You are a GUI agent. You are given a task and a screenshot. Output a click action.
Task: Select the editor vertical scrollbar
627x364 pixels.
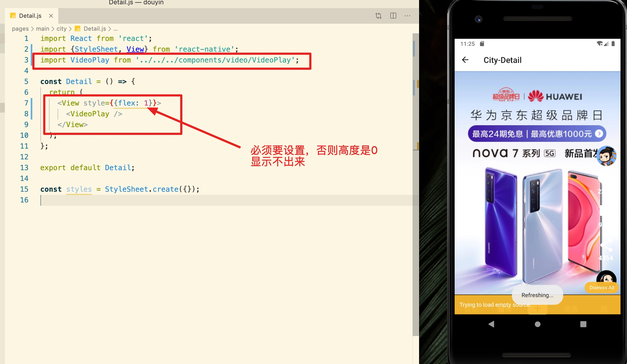pos(416,185)
